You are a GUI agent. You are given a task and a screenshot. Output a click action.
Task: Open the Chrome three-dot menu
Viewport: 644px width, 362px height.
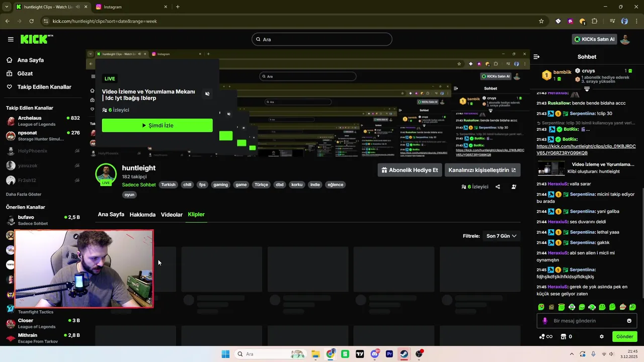pyautogui.click(x=636, y=21)
